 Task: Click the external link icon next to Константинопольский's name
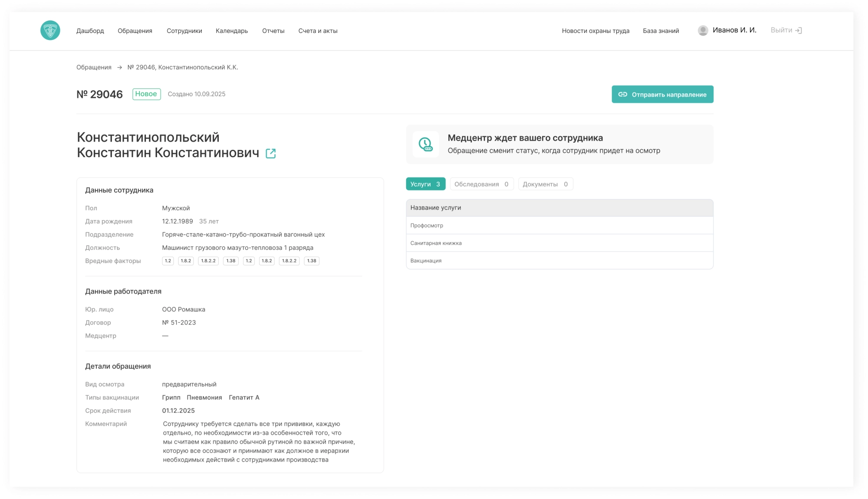[271, 153]
